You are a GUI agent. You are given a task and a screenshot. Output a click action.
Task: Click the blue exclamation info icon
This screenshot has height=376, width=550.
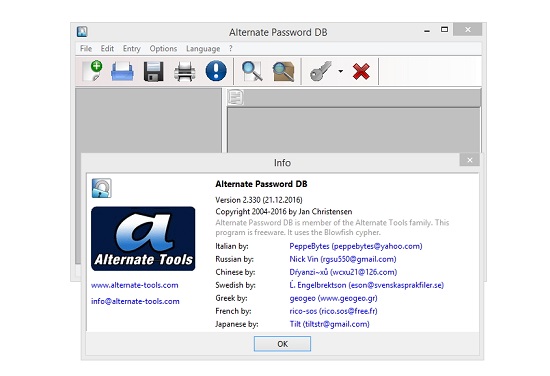point(216,71)
